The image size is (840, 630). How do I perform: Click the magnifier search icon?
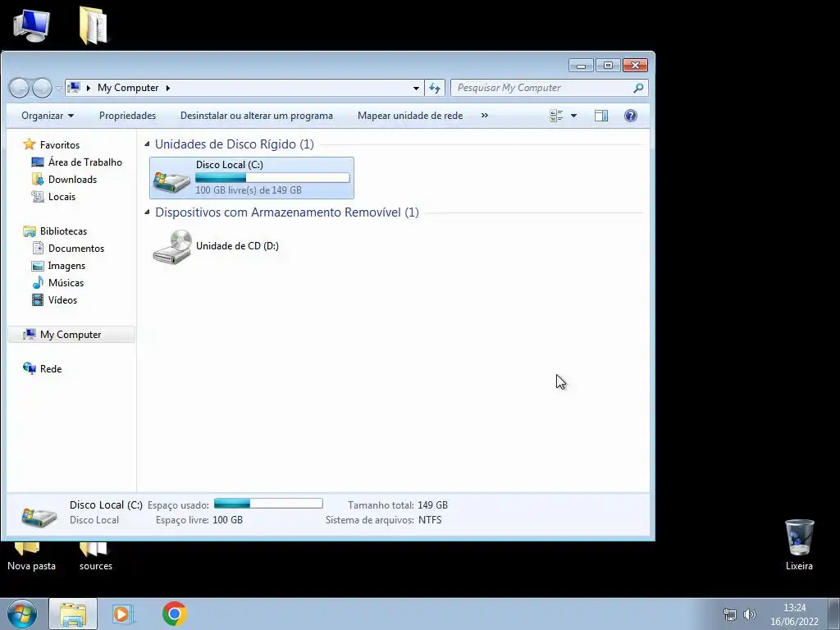click(x=638, y=88)
